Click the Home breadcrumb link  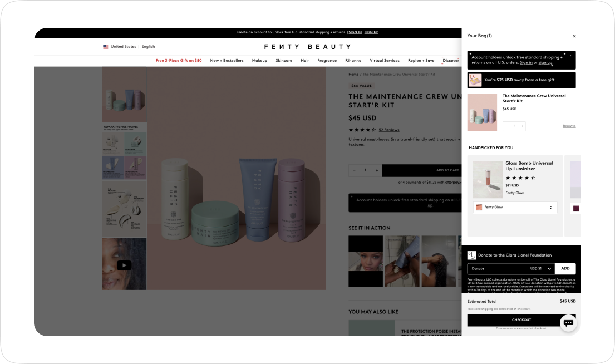click(353, 74)
